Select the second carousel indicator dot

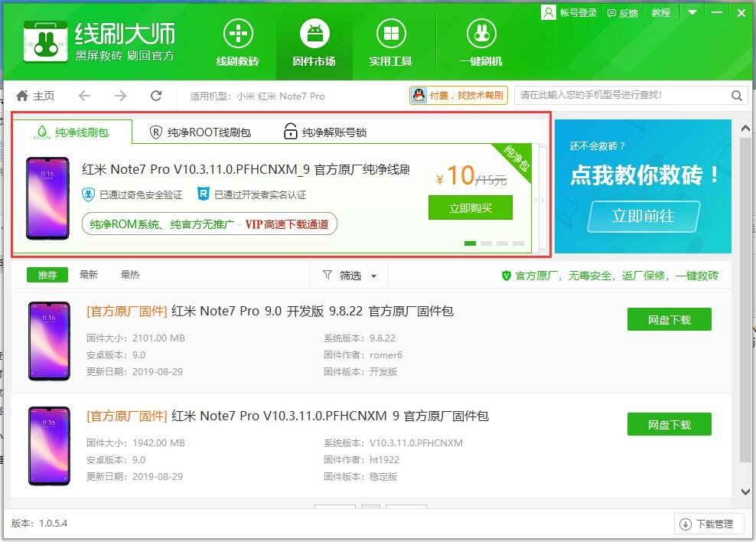click(x=486, y=243)
